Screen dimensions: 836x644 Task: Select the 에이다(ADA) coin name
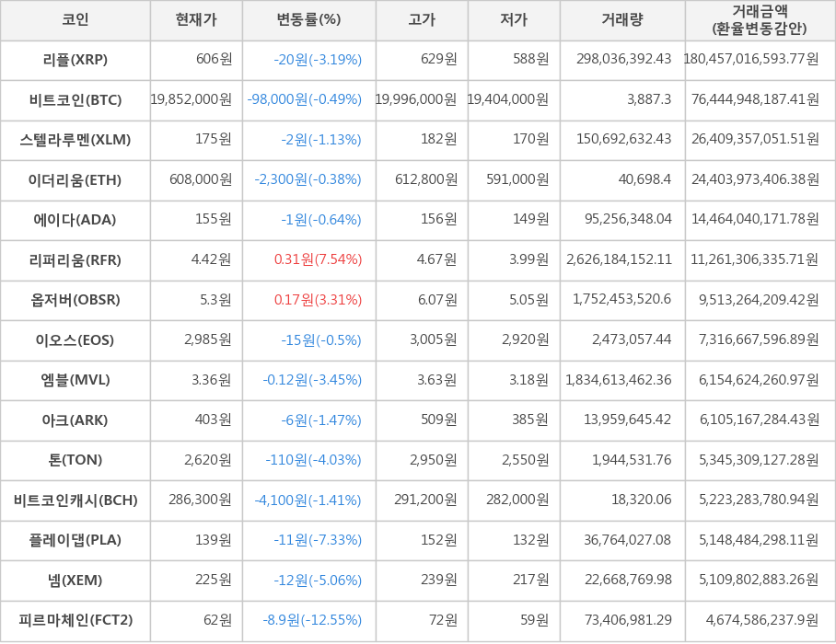coord(75,220)
